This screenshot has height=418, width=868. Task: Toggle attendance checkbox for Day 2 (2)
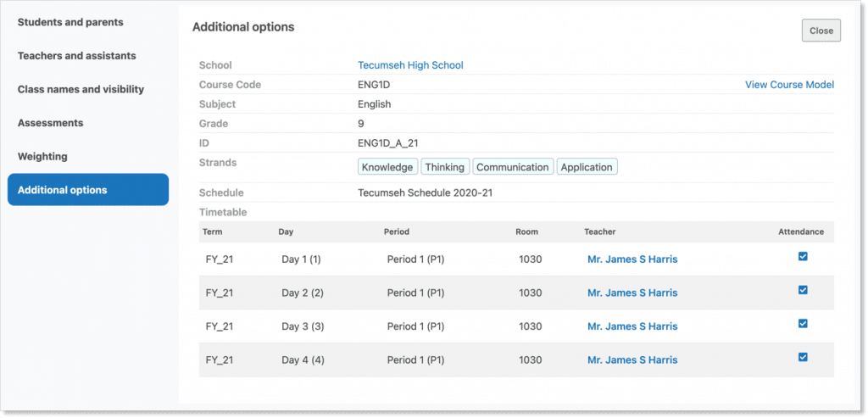803,290
